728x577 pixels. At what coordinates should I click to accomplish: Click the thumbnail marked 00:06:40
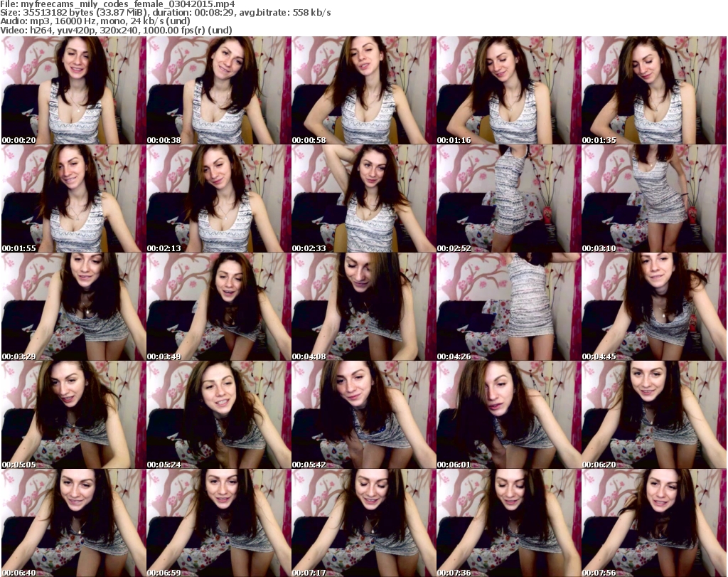(x=73, y=523)
